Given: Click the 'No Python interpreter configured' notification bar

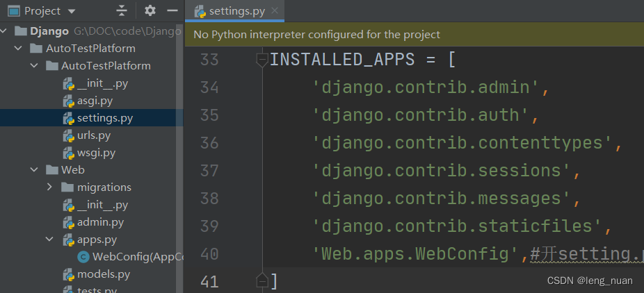Looking at the screenshot, I should coord(316,34).
